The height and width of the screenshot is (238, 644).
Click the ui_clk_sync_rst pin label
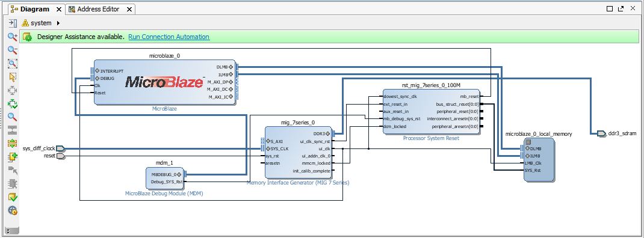coord(315,141)
